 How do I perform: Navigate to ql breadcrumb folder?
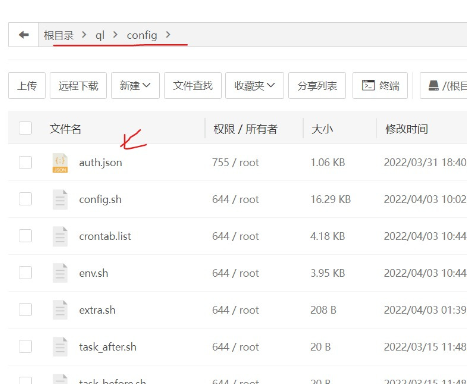pos(100,35)
